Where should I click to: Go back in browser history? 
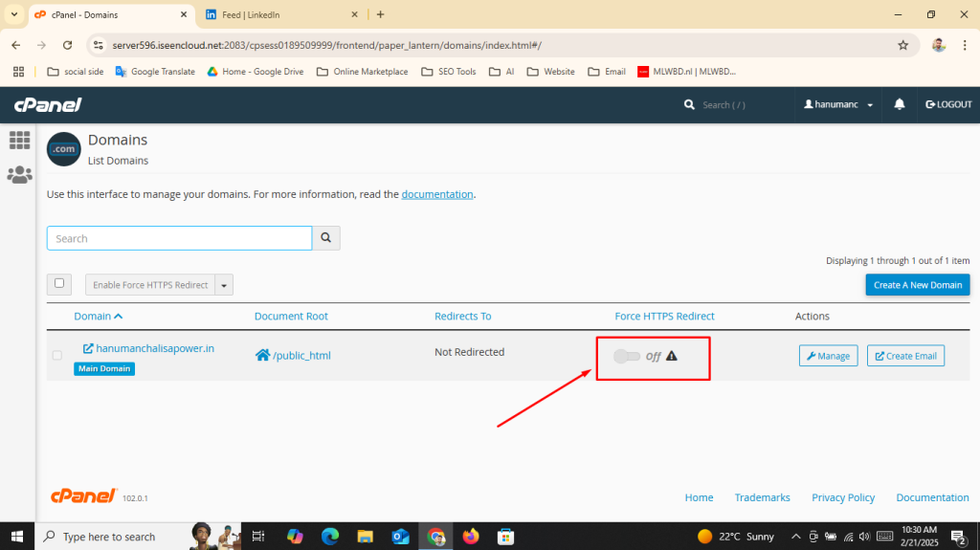pos(15,45)
